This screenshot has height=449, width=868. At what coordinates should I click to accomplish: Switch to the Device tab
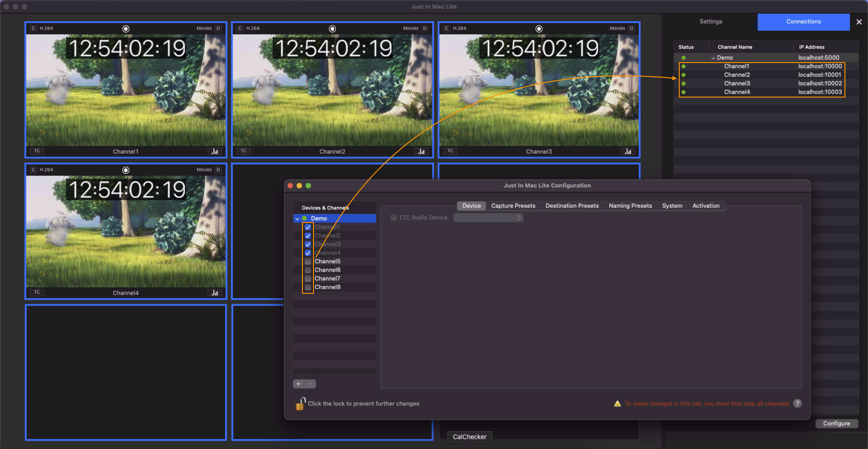coord(471,206)
